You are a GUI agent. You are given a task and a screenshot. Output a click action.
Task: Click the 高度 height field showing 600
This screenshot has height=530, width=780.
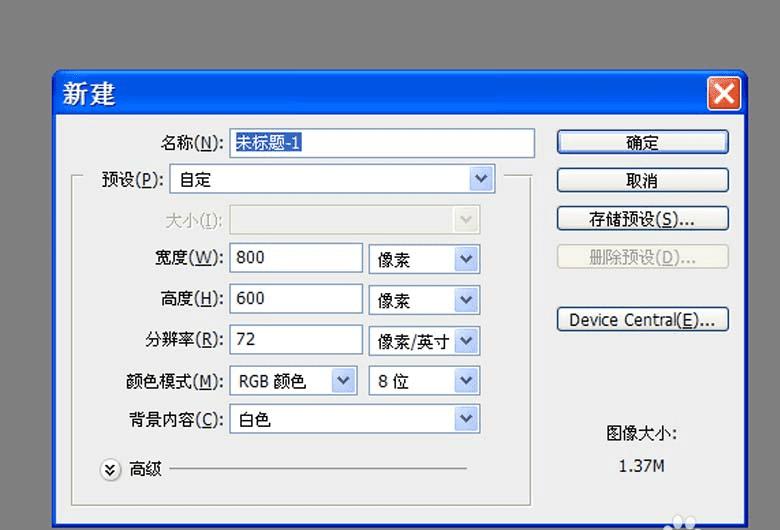pos(296,299)
